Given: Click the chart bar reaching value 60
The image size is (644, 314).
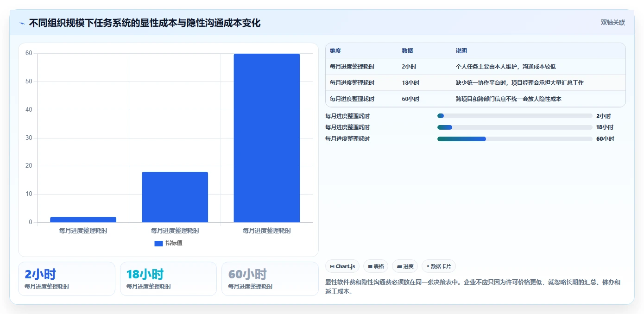Looking at the screenshot, I should (267, 138).
